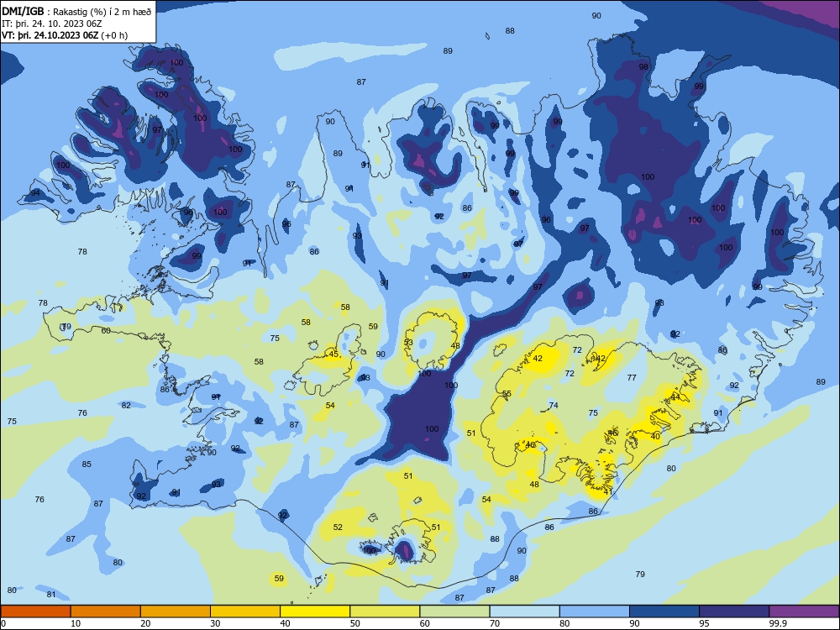
Task: Click the legend tick label '50'
Action: click(355, 623)
